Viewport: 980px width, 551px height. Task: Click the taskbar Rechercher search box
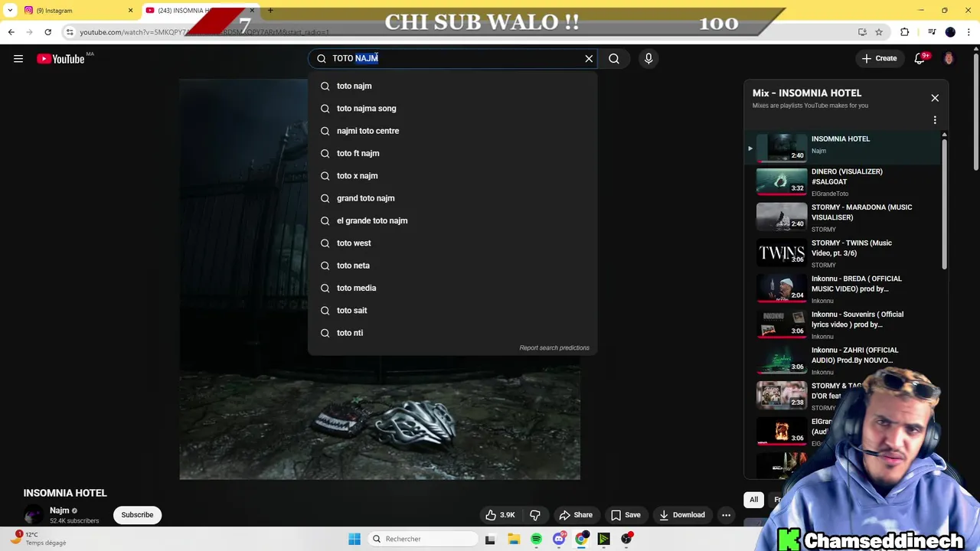click(x=422, y=539)
